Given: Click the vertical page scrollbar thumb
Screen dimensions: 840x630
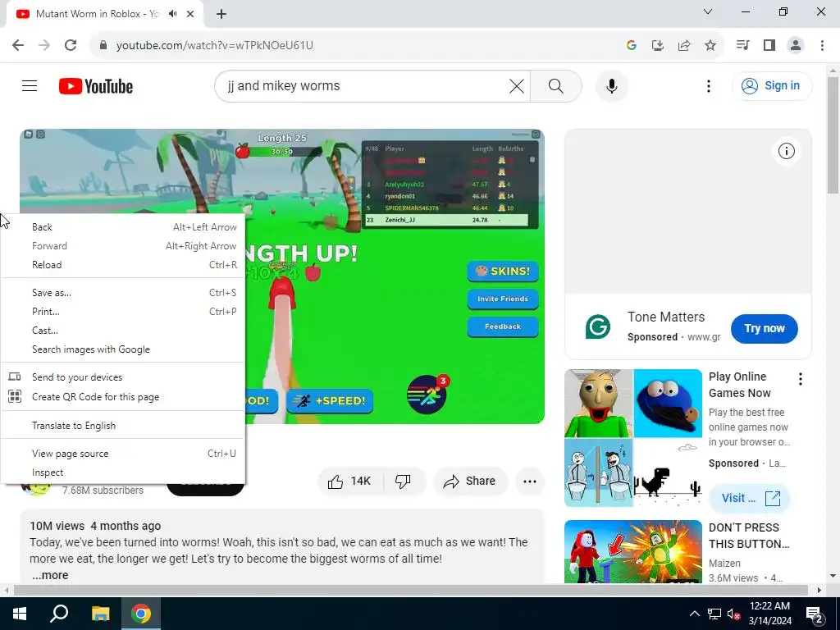Looking at the screenshot, I should [x=833, y=135].
